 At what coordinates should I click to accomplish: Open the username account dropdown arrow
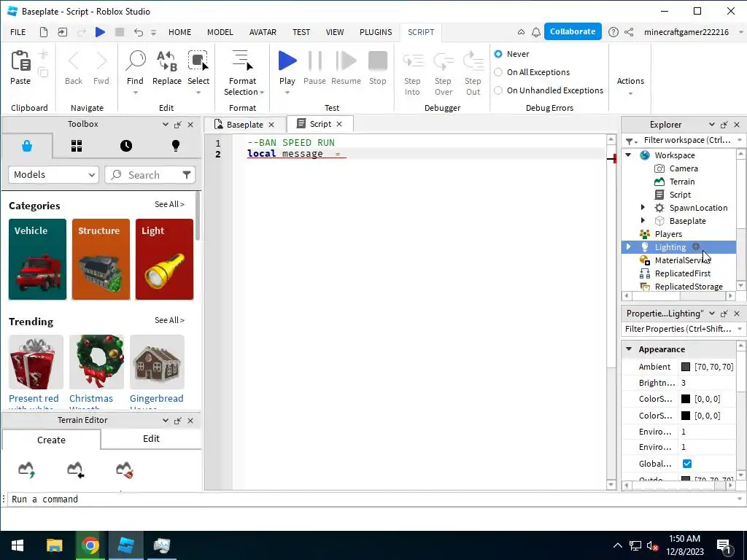pos(740,32)
